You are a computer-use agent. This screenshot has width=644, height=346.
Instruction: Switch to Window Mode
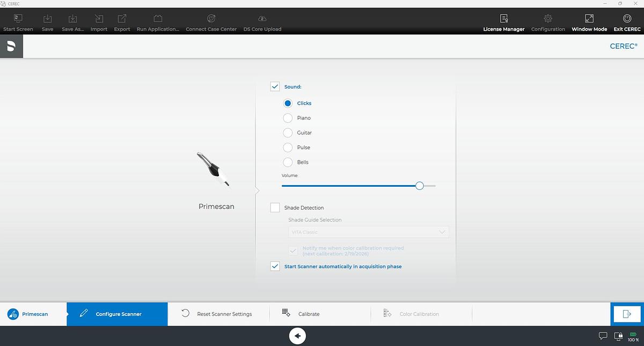pos(589,19)
